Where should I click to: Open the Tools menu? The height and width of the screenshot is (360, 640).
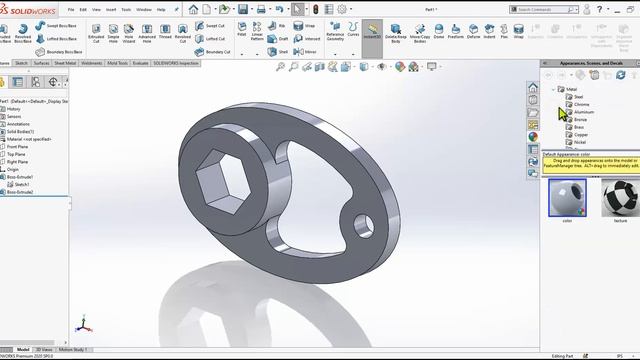coord(126,9)
